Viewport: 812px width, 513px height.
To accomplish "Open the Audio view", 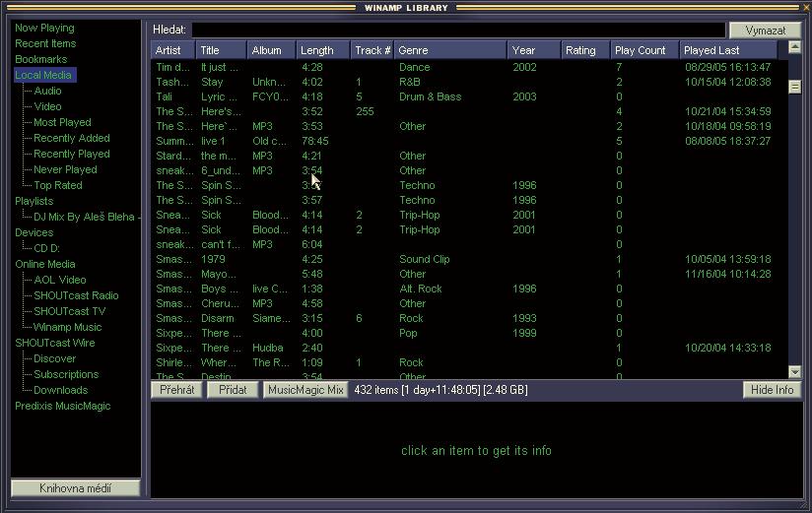I will pyautogui.click(x=47, y=91).
